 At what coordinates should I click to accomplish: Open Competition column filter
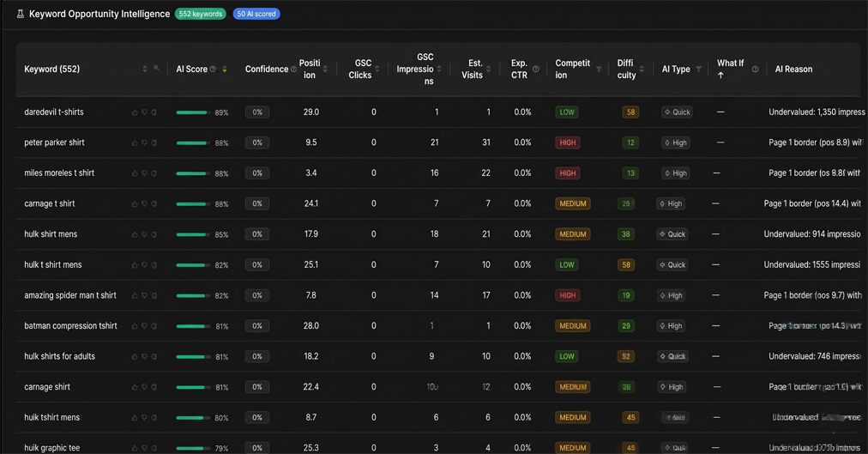pos(599,70)
